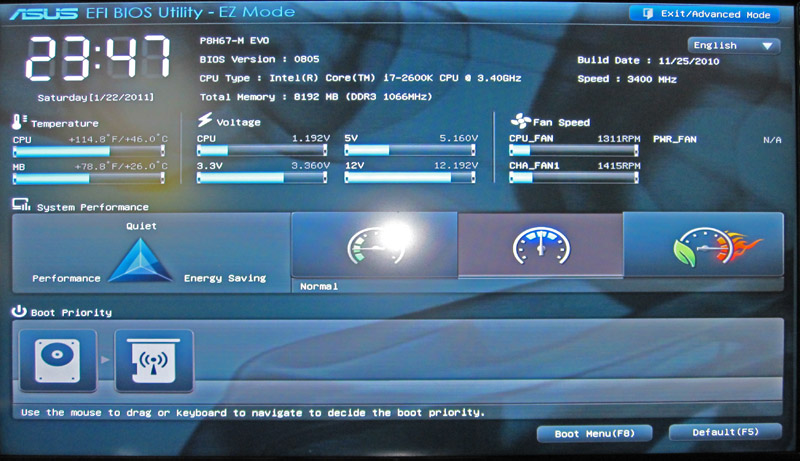The image size is (800, 461).
Task: Click the 1.192V CPU voltage value
Action: point(311,138)
